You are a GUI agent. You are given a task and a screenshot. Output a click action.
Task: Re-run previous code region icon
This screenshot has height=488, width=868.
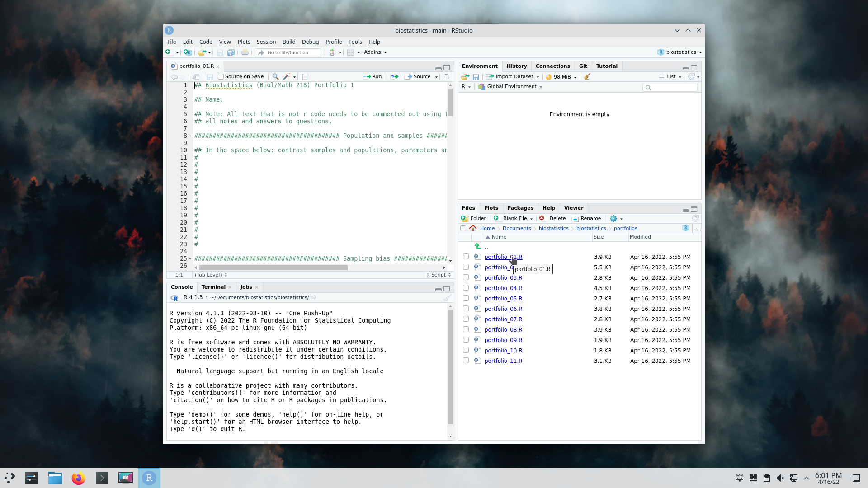coord(395,77)
